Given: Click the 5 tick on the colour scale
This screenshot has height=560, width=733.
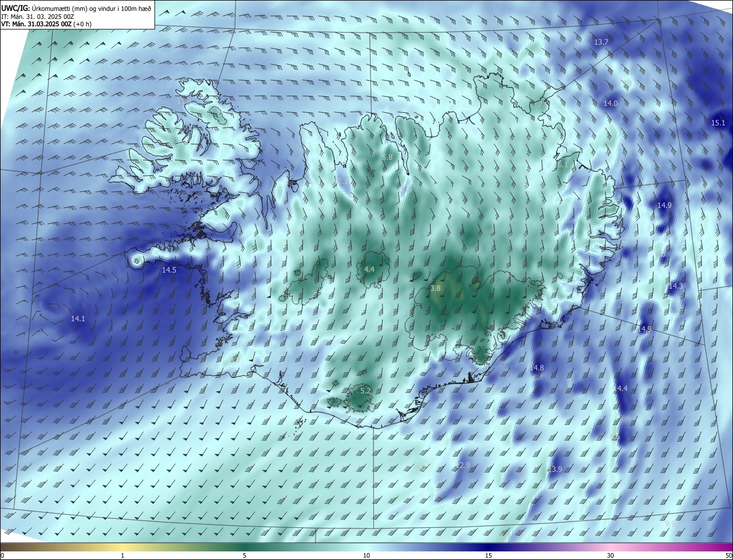Looking at the screenshot, I should point(245,555).
